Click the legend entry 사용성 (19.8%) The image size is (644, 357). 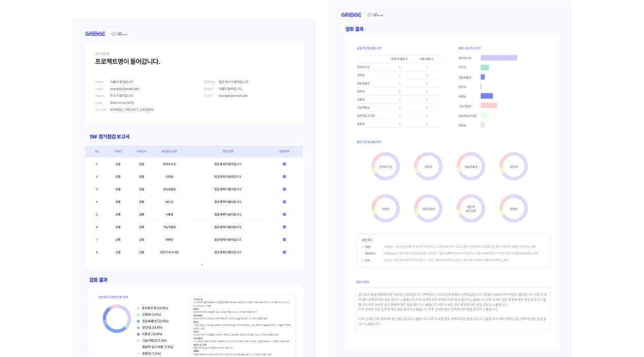coord(150,334)
